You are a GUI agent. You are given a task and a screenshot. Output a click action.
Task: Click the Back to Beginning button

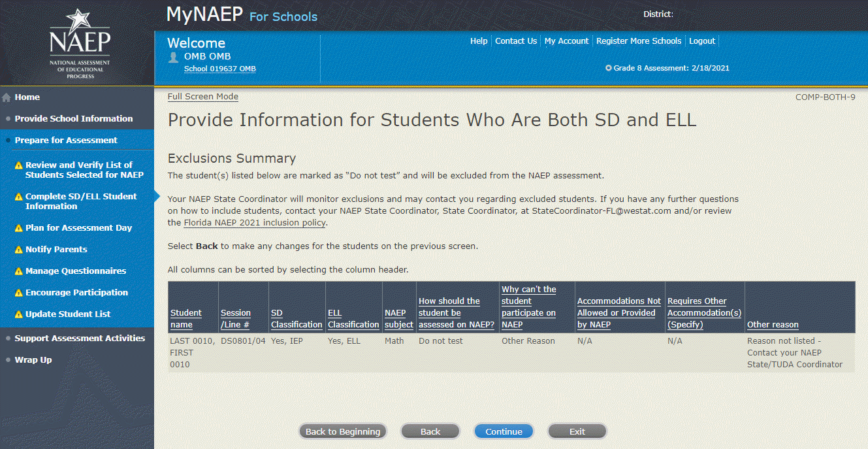tap(343, 431)
